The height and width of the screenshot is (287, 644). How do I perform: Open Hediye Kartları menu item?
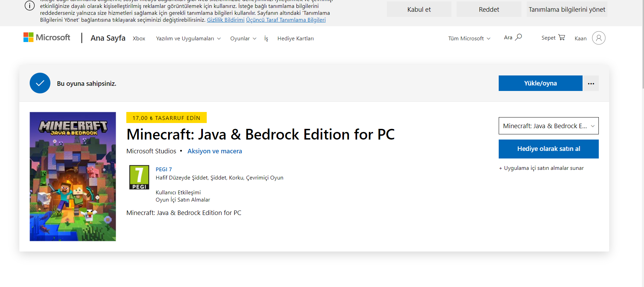click(295, 39)
